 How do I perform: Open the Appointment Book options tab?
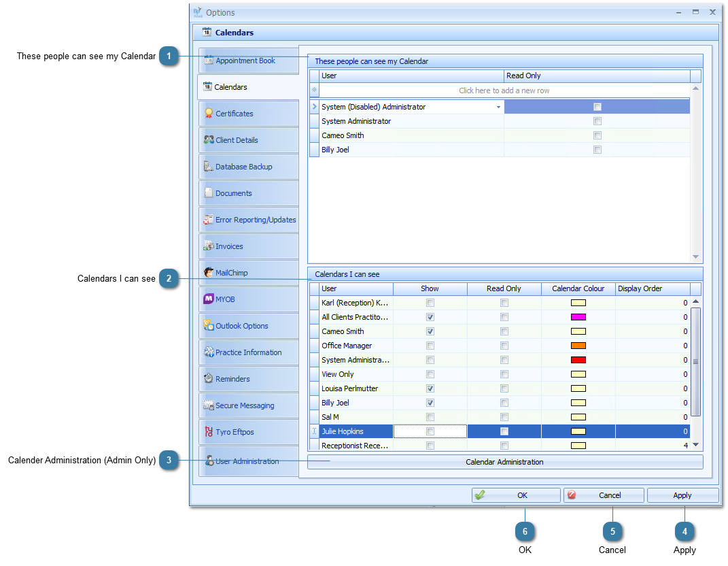pyautogui.click(x=249, y=61)
